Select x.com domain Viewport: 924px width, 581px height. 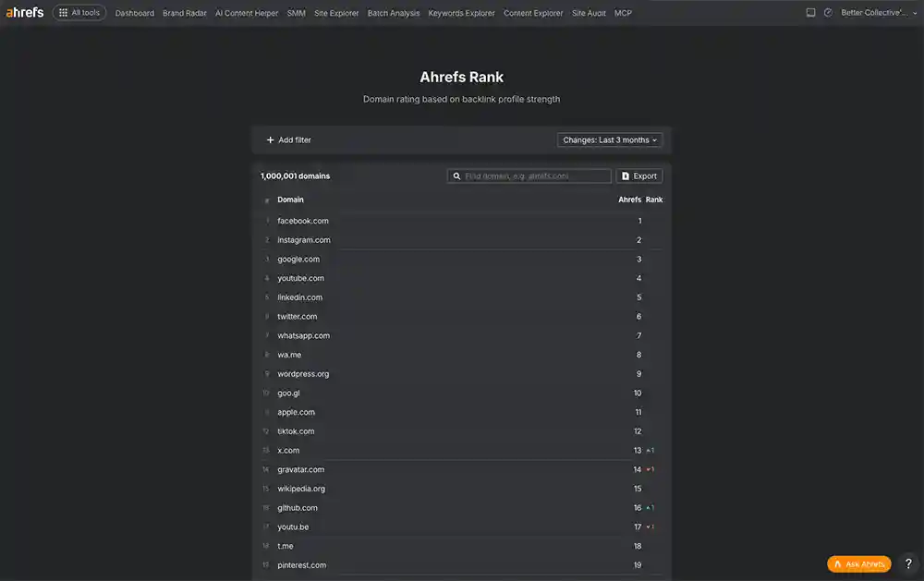coord(288,450)
